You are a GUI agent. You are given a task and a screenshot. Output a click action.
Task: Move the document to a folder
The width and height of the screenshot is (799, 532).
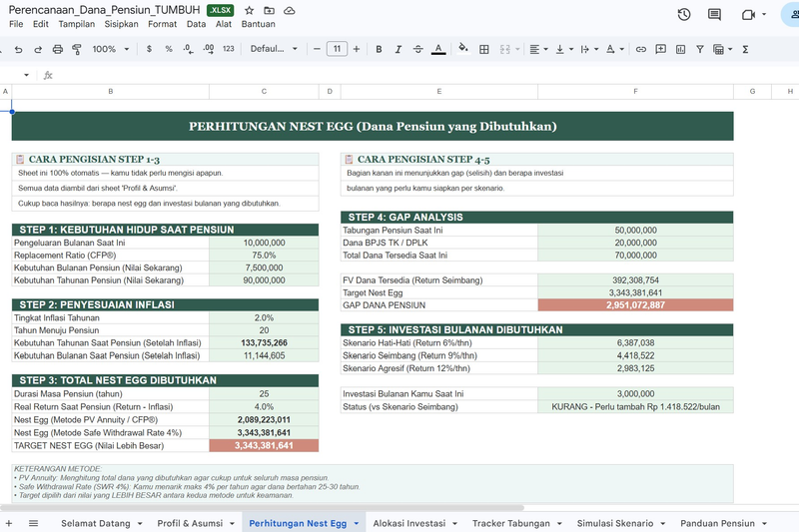point(269,11)
